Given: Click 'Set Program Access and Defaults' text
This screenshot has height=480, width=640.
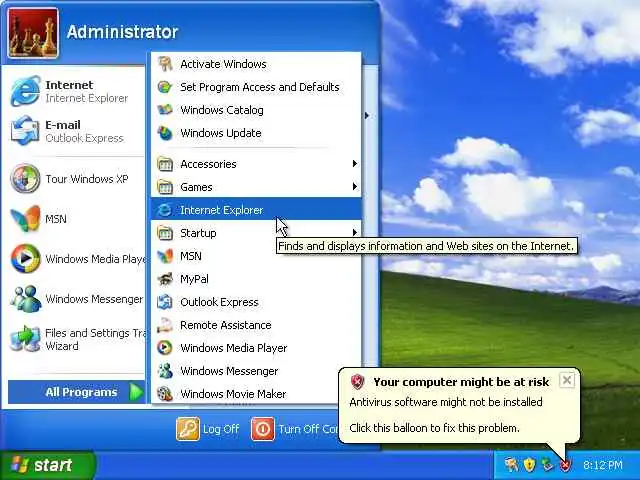Looking at the screenshot, I should [260, 87].
